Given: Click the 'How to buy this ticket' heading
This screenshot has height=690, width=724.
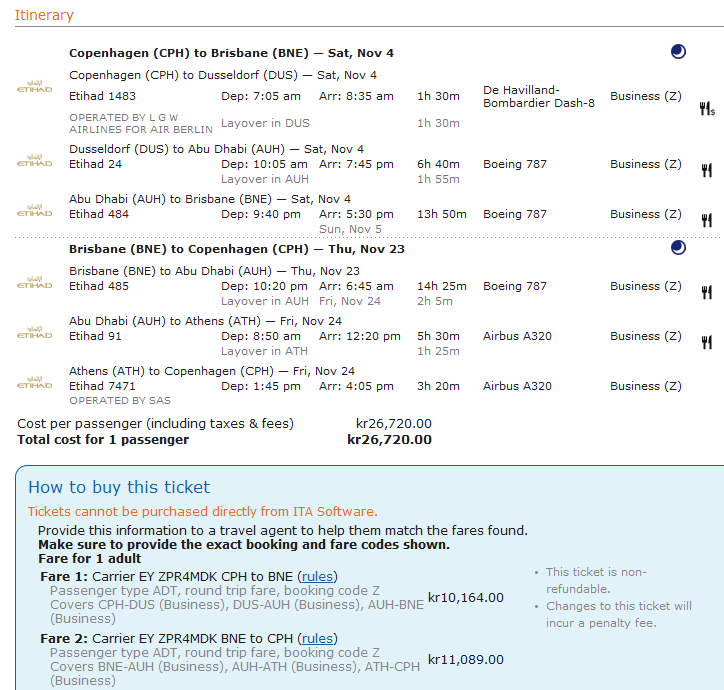Looking at the screenshot, I should pos(119,488).
